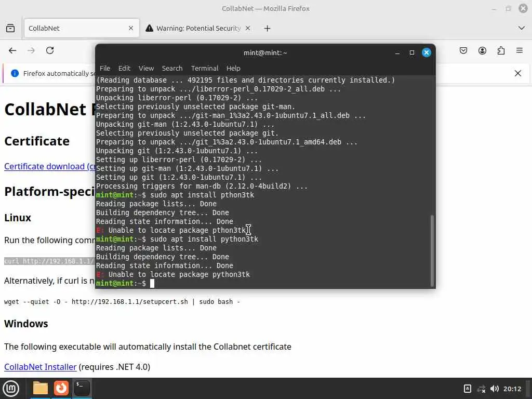532x399 pixels.
Task: Open the notes tray icon
Action: pyautogui.click(x=468, y=389)
